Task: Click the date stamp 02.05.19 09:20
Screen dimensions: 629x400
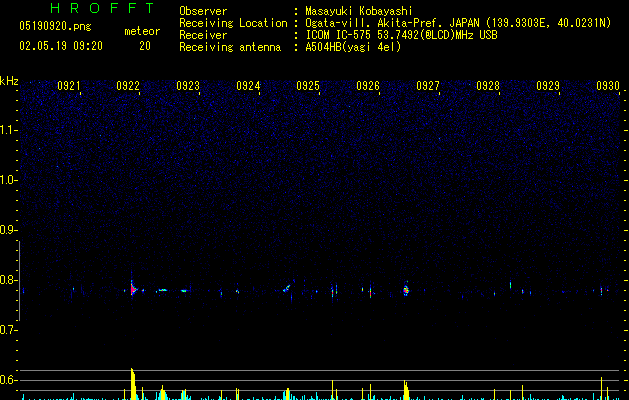Action: click(x=61, y=46)
